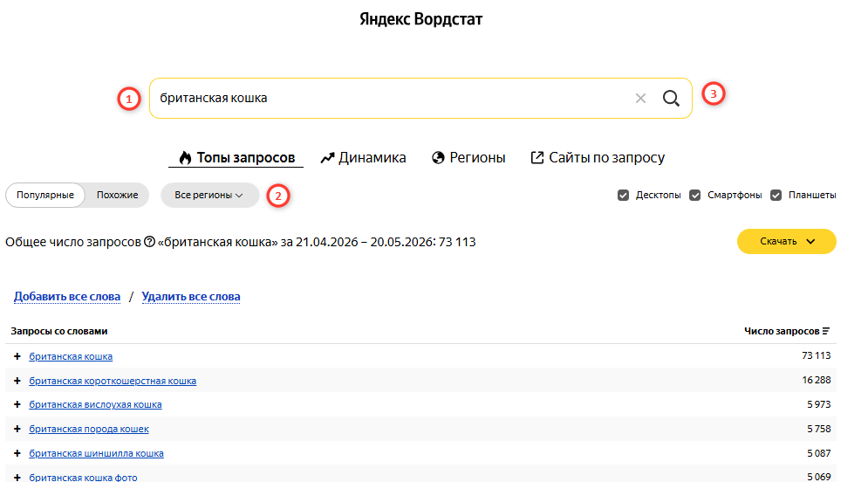Viewport: 868px width, 482px height.
Task: Click the Удалить все слова link
Action: [191, 296]
